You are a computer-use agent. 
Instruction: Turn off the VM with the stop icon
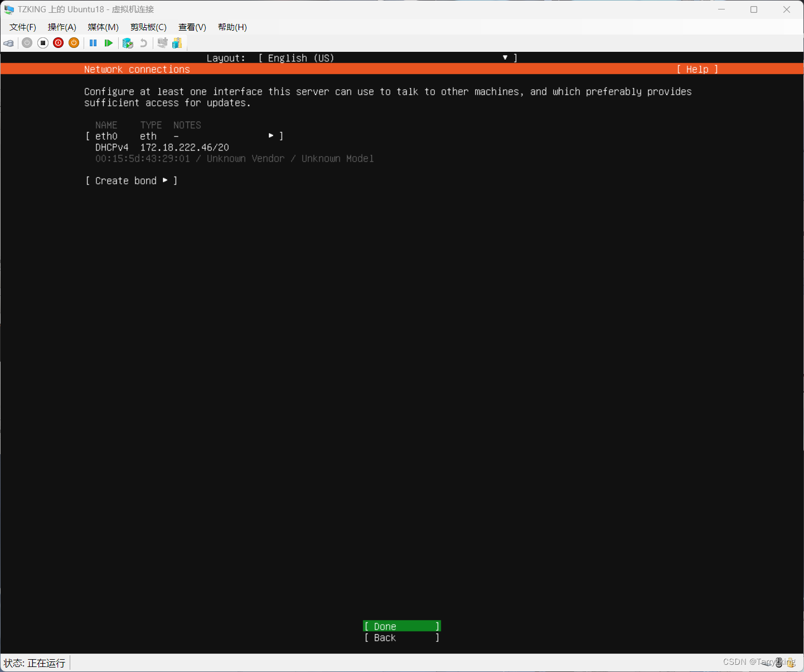point(43,43)
